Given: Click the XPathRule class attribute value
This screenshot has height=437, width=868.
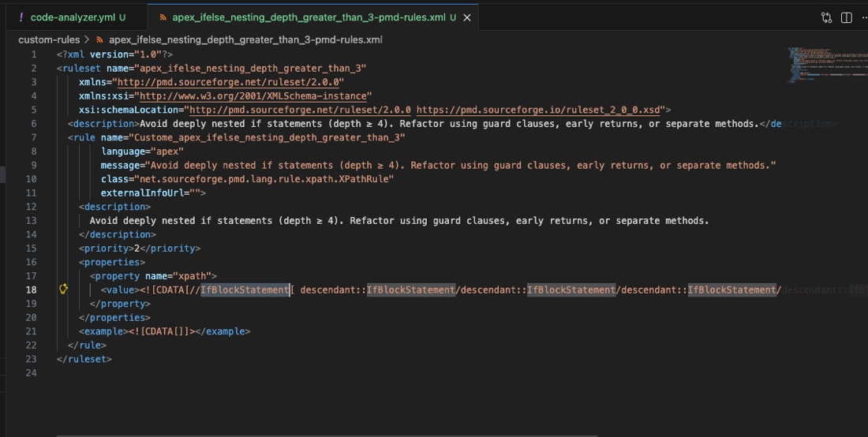Looking at the screenshot, I should pos(264,179).
